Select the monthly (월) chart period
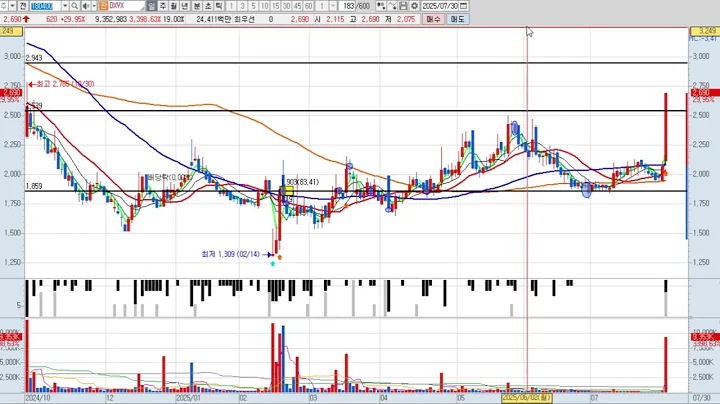Image resolution: width=720 pixels, height=404 pixels. tap(174, 6)
